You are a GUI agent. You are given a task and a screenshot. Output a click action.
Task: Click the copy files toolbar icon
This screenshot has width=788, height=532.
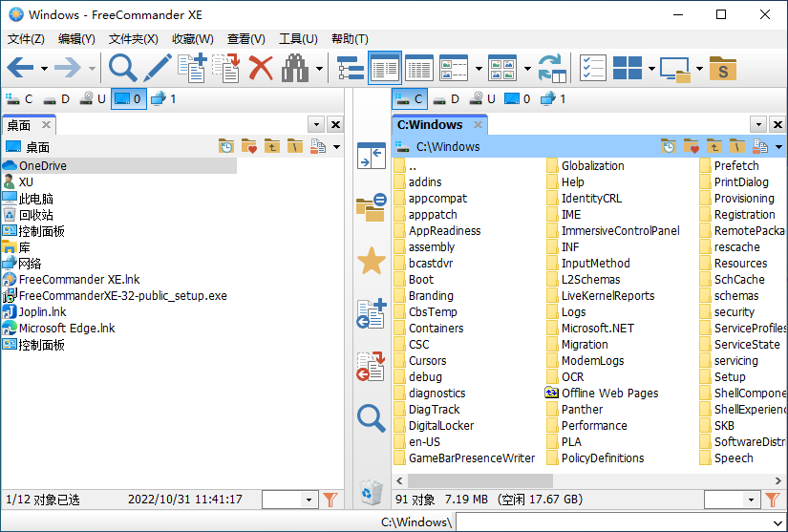click(x=192, y=67)
